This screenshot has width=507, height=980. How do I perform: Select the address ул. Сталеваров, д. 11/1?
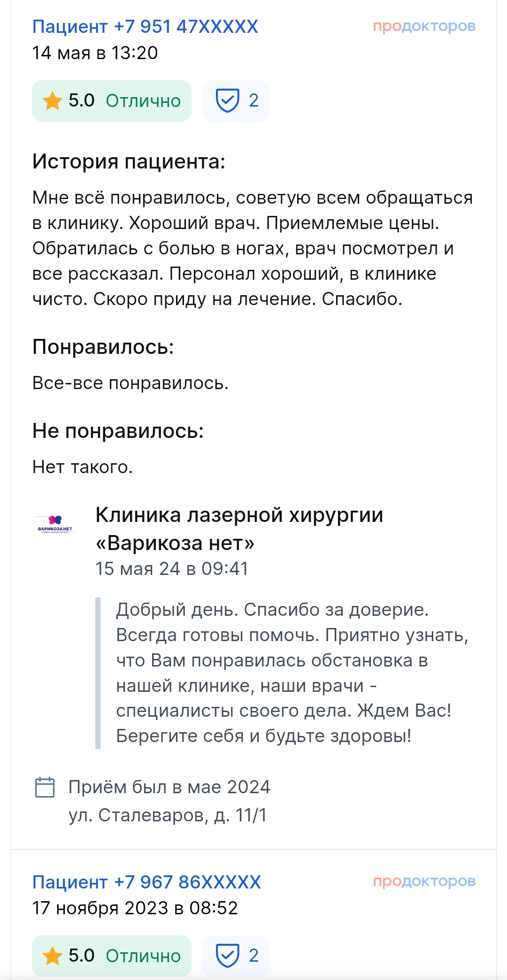click(168, 815)
